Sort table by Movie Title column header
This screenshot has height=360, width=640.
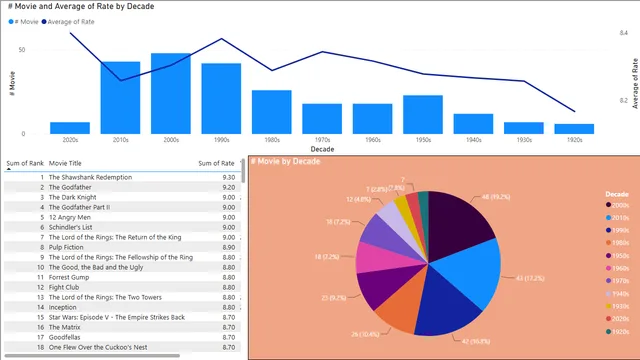pos(65,163)
